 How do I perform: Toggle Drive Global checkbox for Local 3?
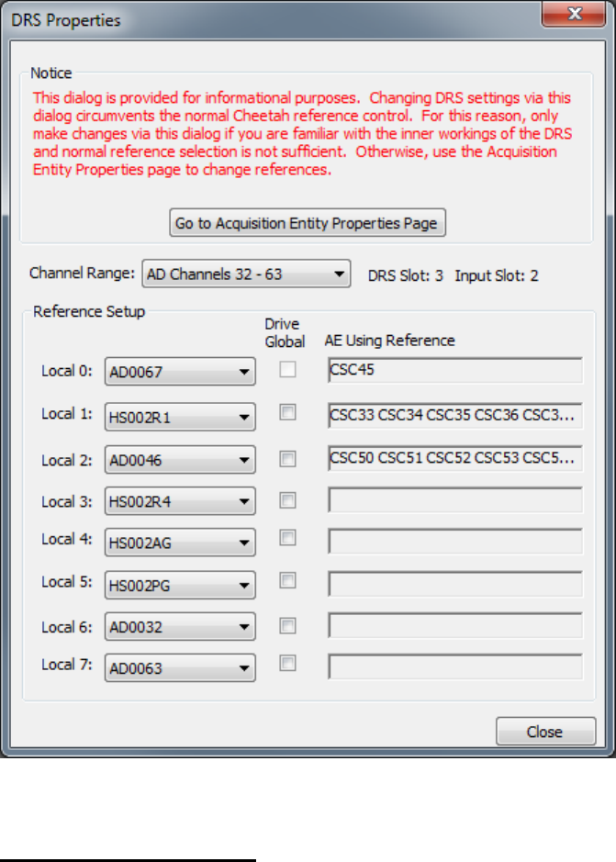pyautogui.click(x=287, y=499)
